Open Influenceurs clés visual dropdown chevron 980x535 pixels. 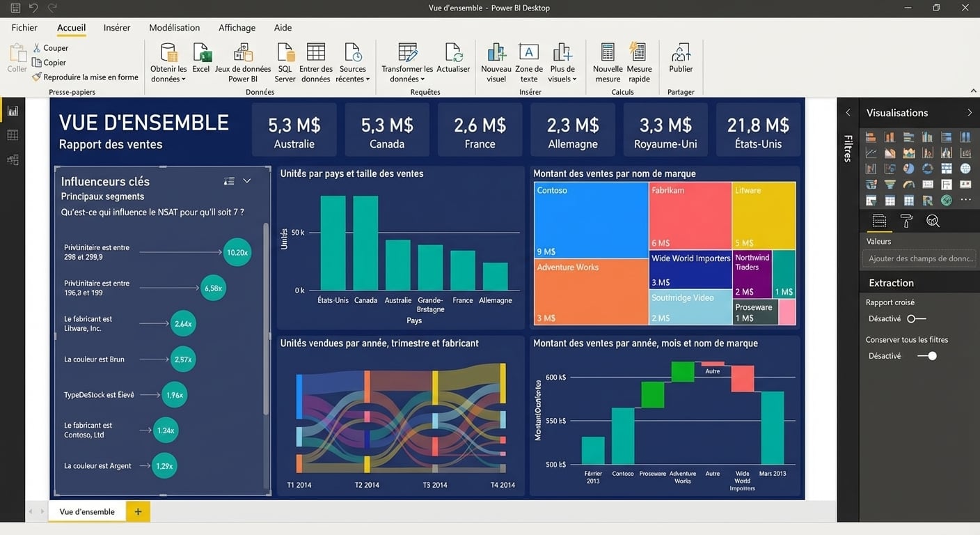pyautogui.click(x=246, y=181)
